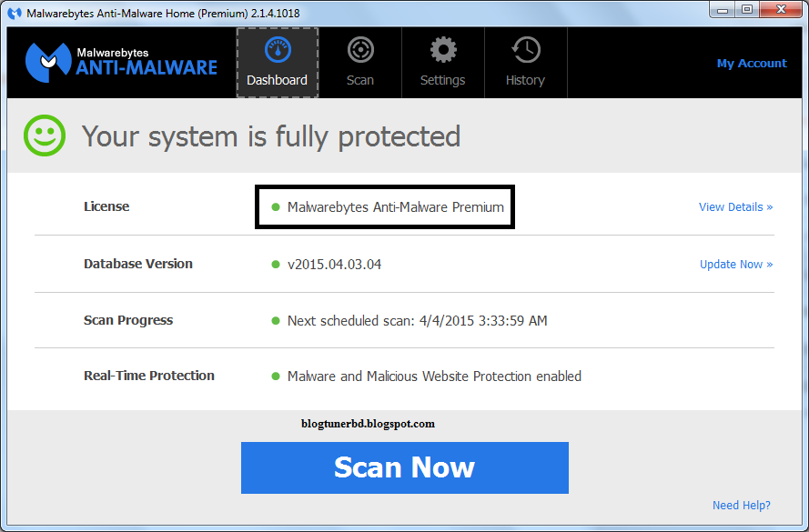Click the License green status dot
This screenshot has height=532, width=809.
click(x=276, y=207)
